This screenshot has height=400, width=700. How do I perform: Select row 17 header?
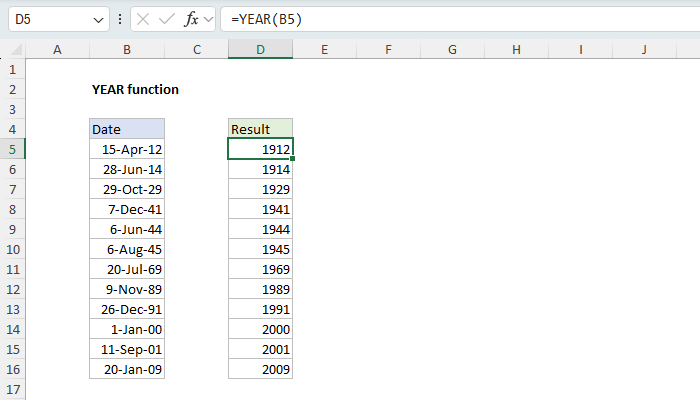pos(12,389)
